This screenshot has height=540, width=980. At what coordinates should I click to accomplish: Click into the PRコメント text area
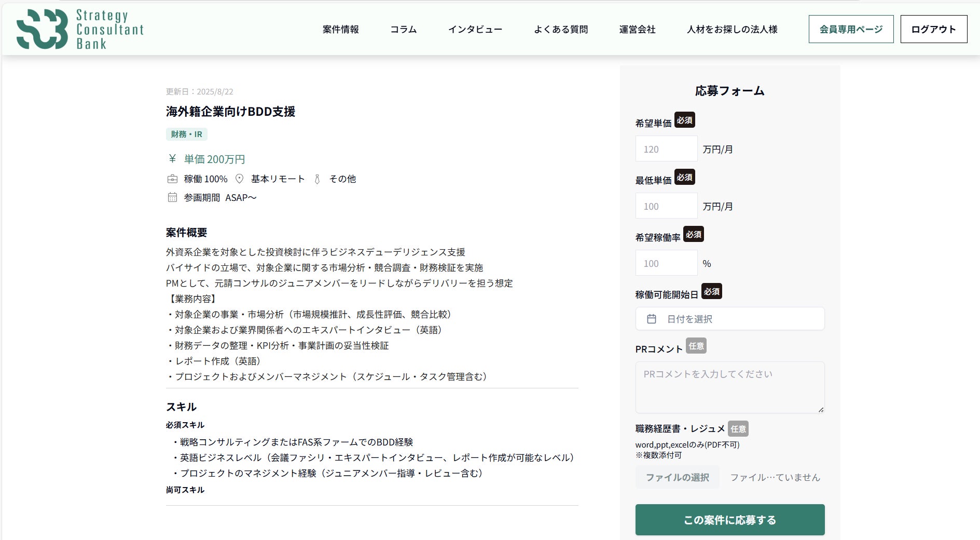(x=730, y=387)
